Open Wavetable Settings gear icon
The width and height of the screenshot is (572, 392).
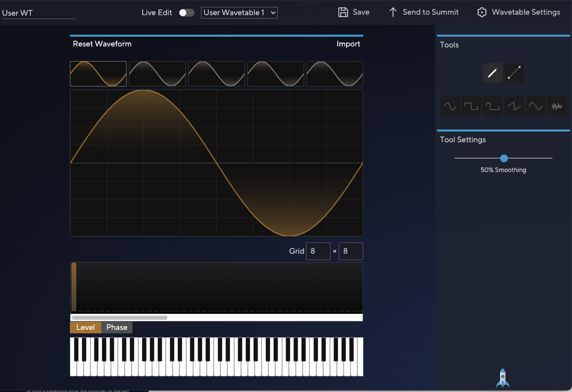coord(482,12)
